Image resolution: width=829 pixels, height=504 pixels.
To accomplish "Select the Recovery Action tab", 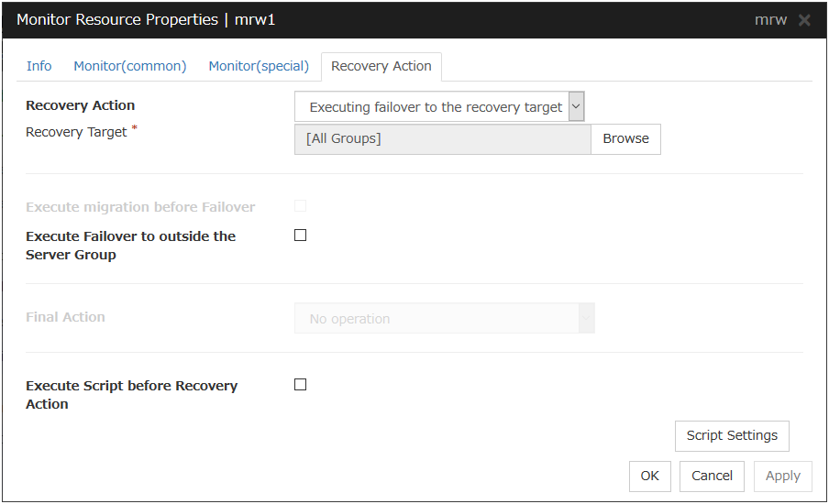I will (x=381, y=66).
